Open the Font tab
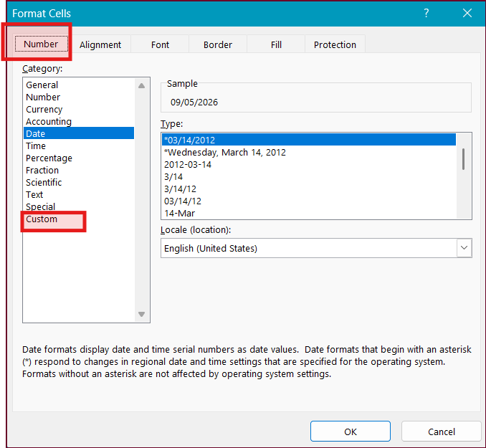486x448 pixels. click(160, 44)
